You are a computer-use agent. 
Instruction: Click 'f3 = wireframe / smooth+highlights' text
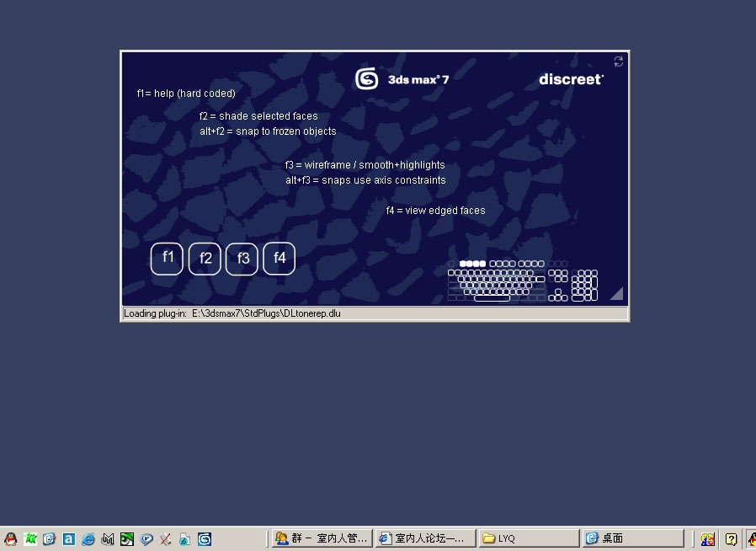[365, 165]
